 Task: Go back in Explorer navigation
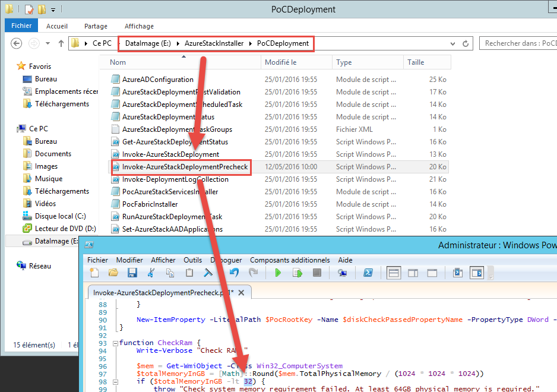(17, 43)
